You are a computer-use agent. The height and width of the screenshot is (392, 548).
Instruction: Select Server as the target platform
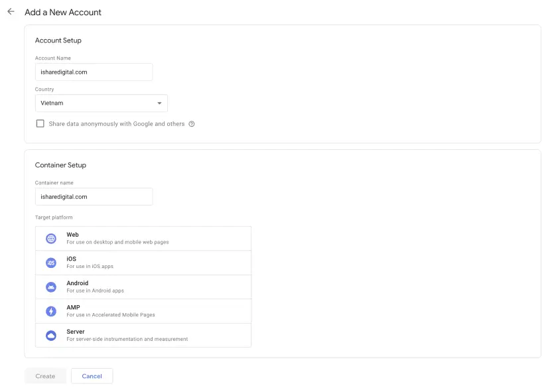[x=143, y=336]
